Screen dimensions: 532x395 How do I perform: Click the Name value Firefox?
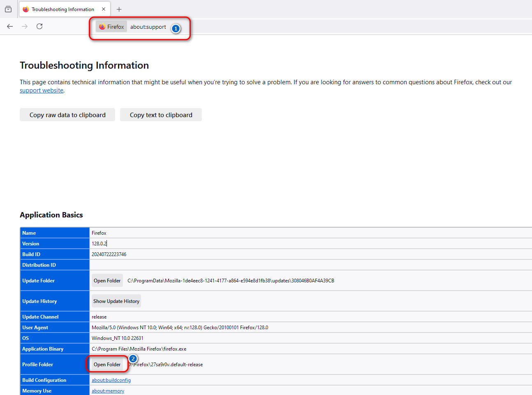tap(99, 233)
